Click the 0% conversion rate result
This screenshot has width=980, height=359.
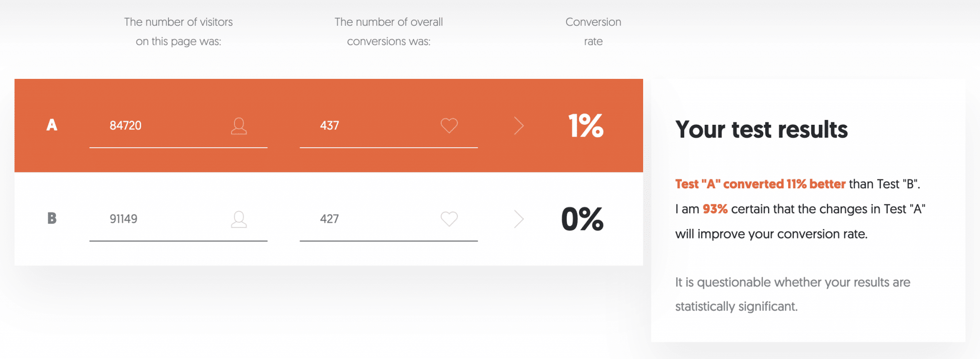click(x=582, y=219)
